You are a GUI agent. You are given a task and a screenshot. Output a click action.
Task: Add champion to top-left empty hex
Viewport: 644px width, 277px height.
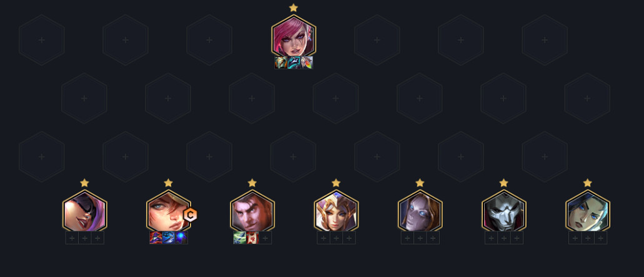41,40
